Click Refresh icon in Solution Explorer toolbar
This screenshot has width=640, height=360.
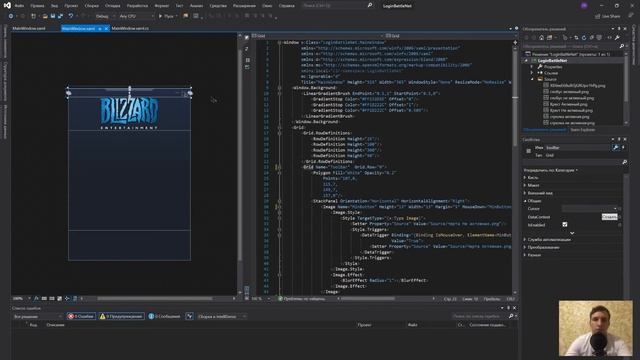[584, 38]
